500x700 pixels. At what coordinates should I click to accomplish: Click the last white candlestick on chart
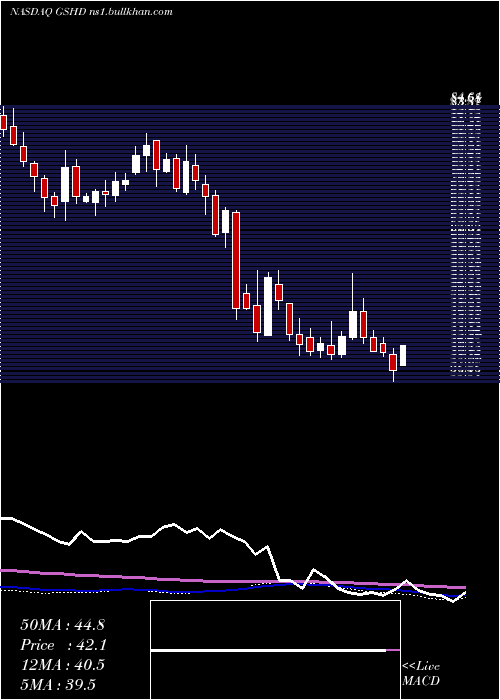(403, 355)
